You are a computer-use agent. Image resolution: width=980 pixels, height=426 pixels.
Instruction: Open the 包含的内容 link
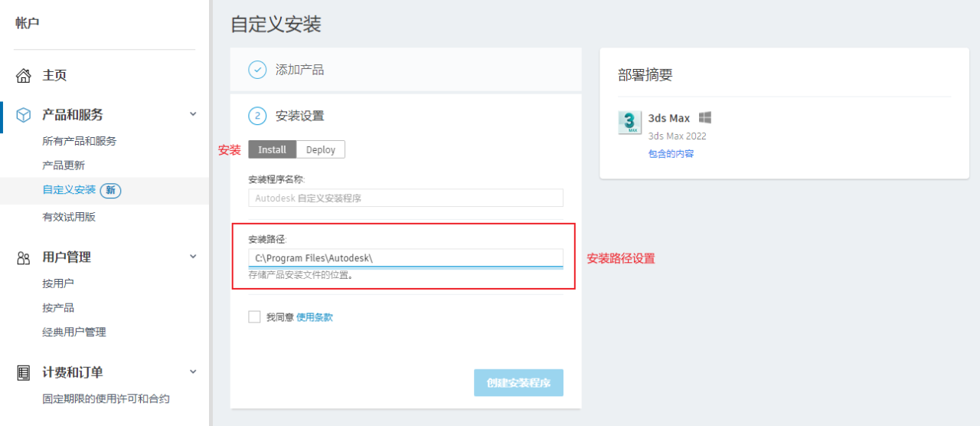click(x=671, y=154)
